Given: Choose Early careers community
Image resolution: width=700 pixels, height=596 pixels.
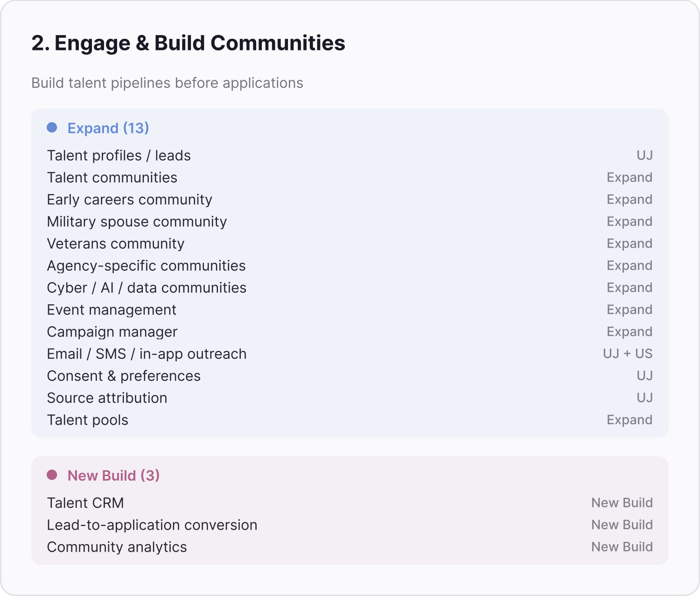Looking at the screenshot, I should [x=350, y=199].
